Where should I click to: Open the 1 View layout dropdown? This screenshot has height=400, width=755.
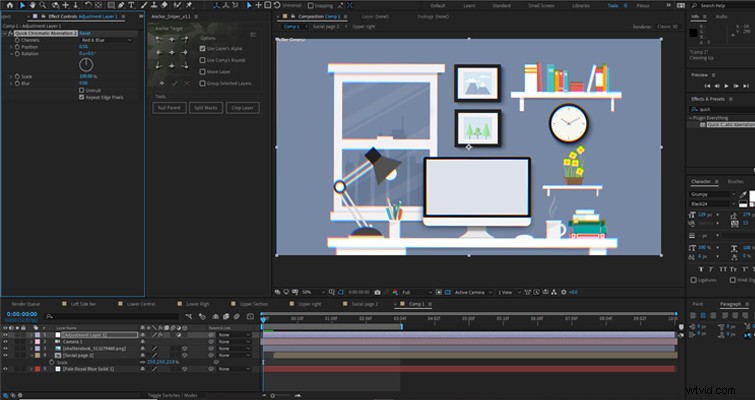click(509, 292)
